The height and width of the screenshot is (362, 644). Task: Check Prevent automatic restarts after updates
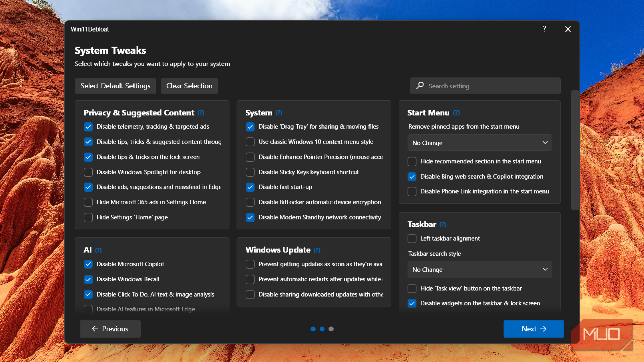[250, 279]
